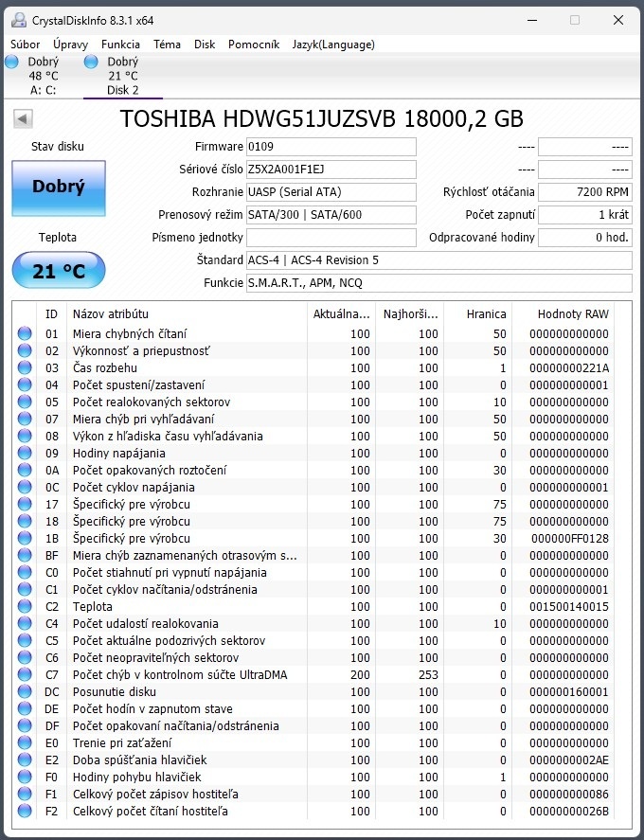This screenshot has height=840, width=644.
Task: Click the CrystalDiskInfo title bar app icon
Action: (19, 20)
